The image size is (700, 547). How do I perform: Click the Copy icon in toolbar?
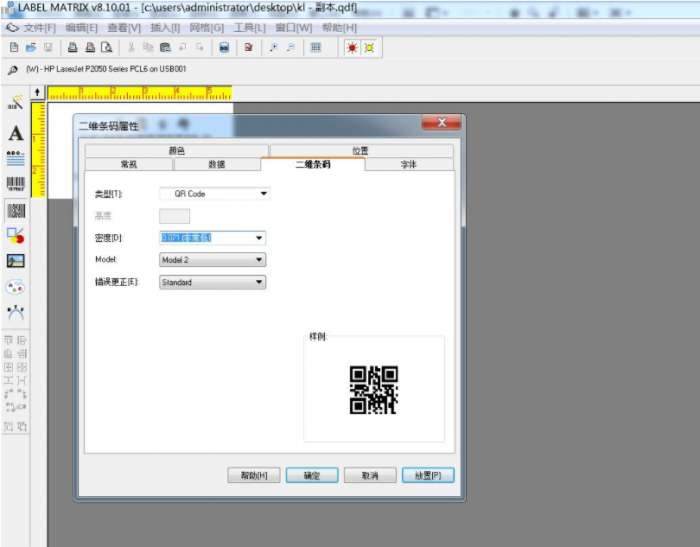[x=148, y=47]
